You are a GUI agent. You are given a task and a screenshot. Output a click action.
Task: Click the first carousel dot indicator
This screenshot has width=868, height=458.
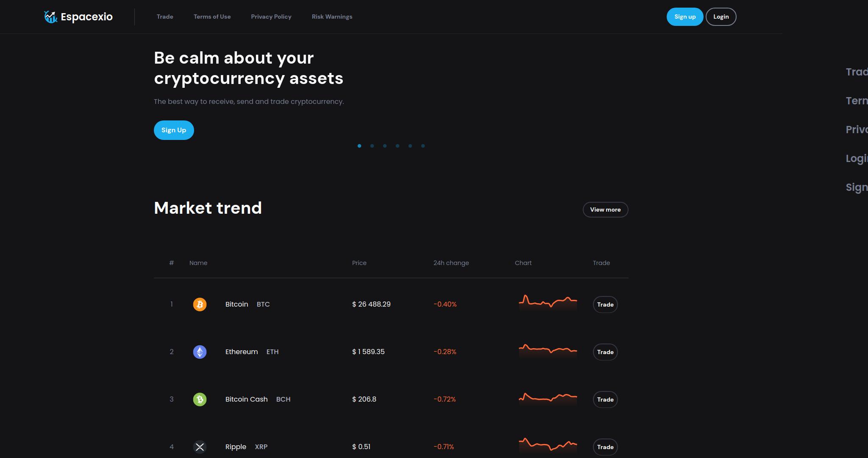359,146
